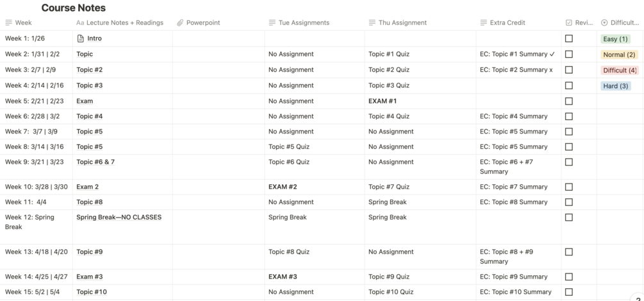Open difficulty select for Week 5 row

click(620, 101)
